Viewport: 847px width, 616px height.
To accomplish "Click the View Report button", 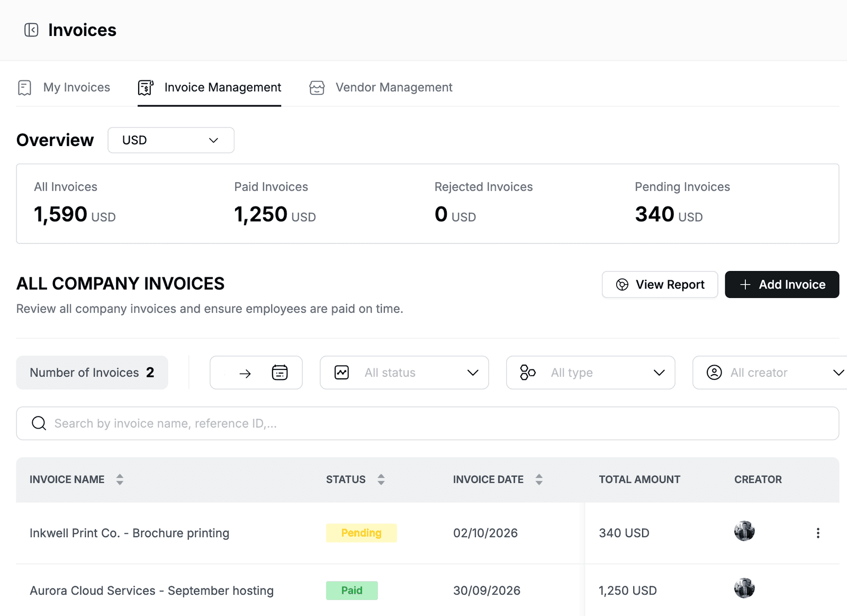I will tap(660, 285).
